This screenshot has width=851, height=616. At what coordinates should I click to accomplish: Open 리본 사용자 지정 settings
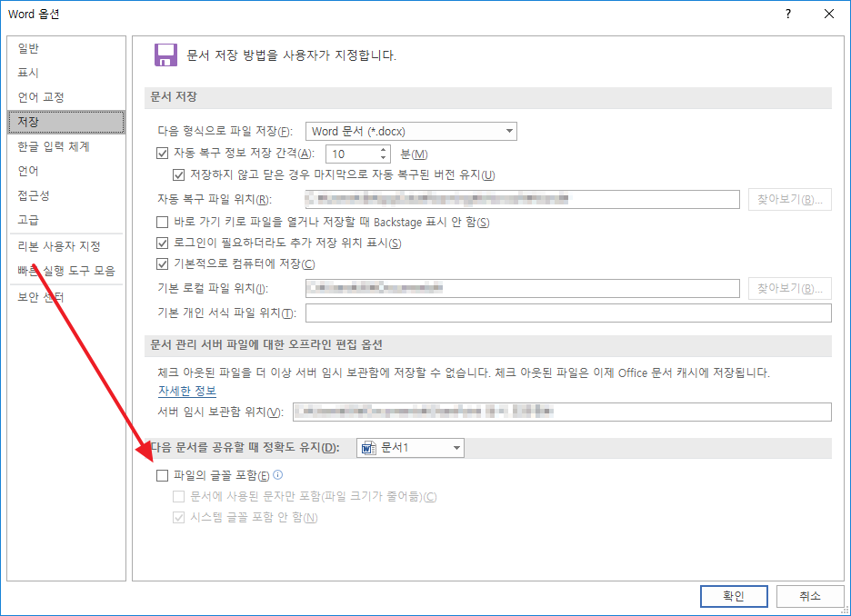tap(58, 246)
